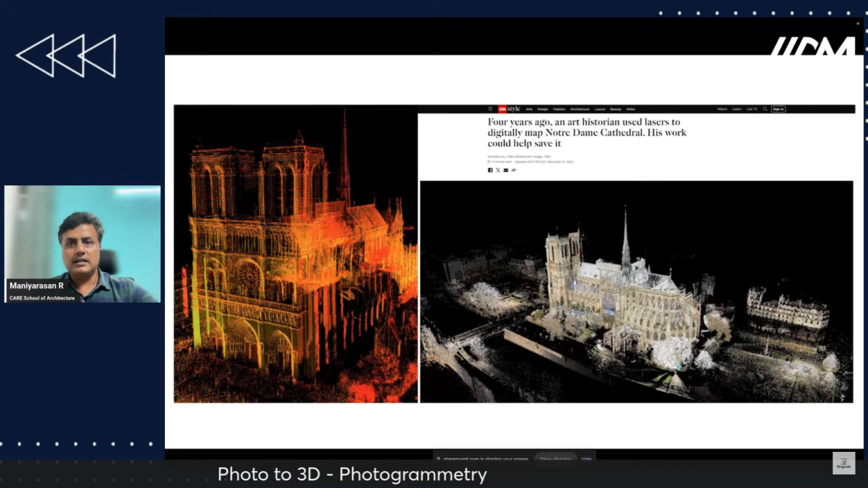Open the CNN hamburger navigation menu
Viewport: 868px width, 488px height.
(491, 109)
